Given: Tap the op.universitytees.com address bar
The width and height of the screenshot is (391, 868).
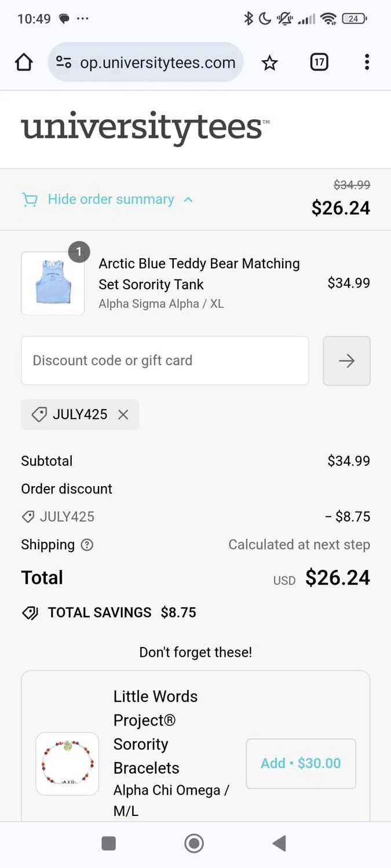Looking at the screenshot, I should click(157, 62).
